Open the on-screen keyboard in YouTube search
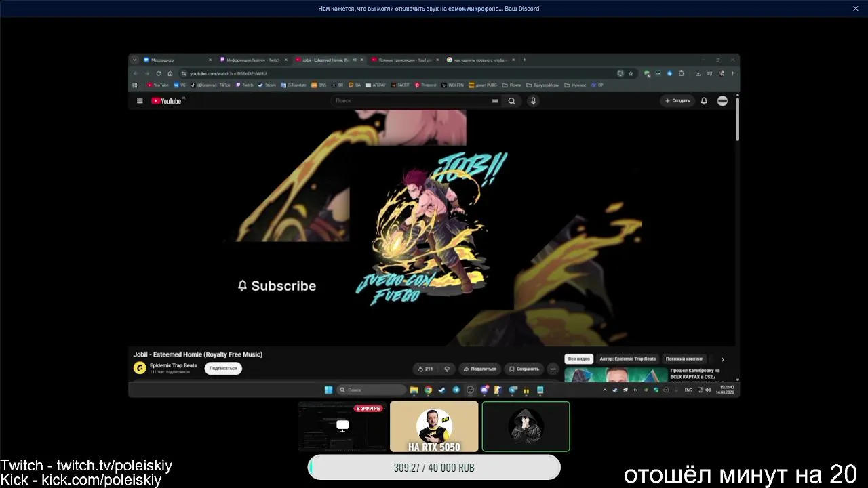Viewport: 868px width, 488px height. (x=495, y=101)
